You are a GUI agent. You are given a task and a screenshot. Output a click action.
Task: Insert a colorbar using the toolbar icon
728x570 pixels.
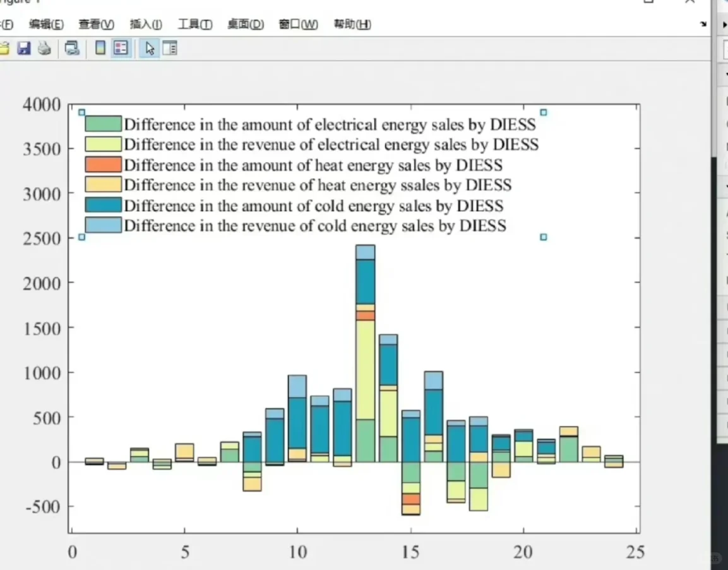100,48
